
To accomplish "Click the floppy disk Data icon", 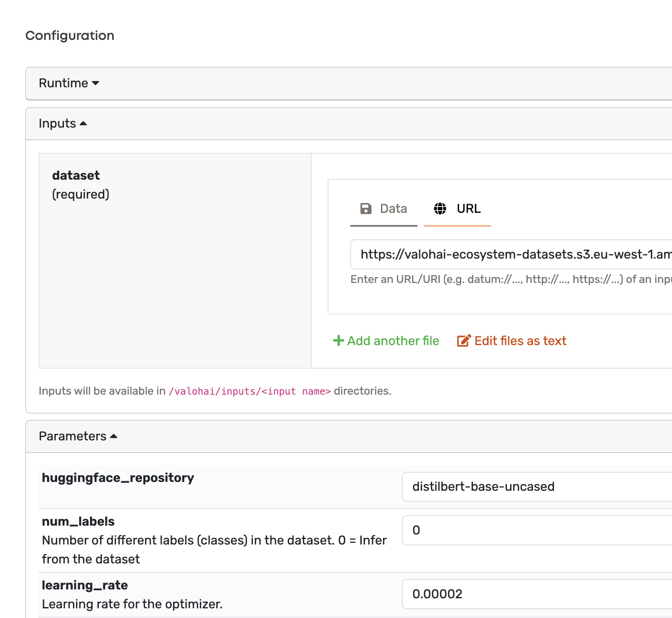I will click(x=366, y=209).
